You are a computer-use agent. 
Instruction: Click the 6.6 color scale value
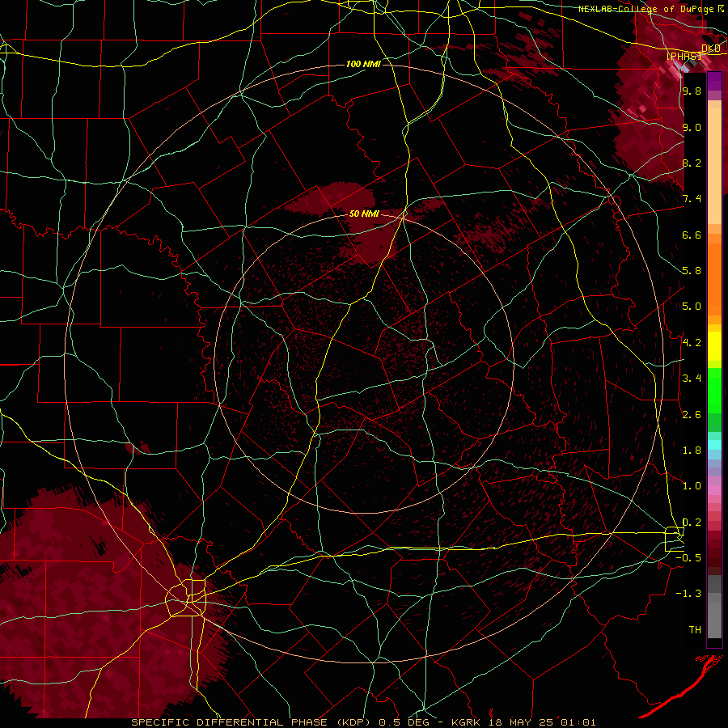692,235
